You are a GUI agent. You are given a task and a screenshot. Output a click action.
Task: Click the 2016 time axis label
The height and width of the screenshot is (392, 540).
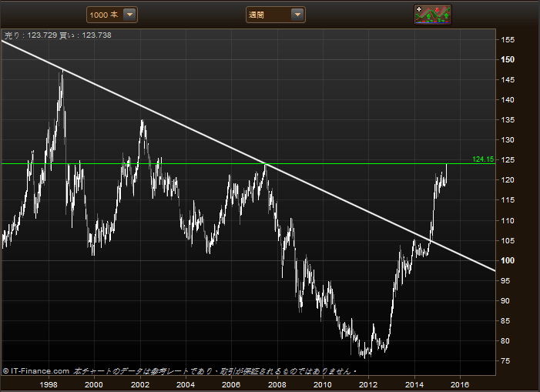point(460,385)
